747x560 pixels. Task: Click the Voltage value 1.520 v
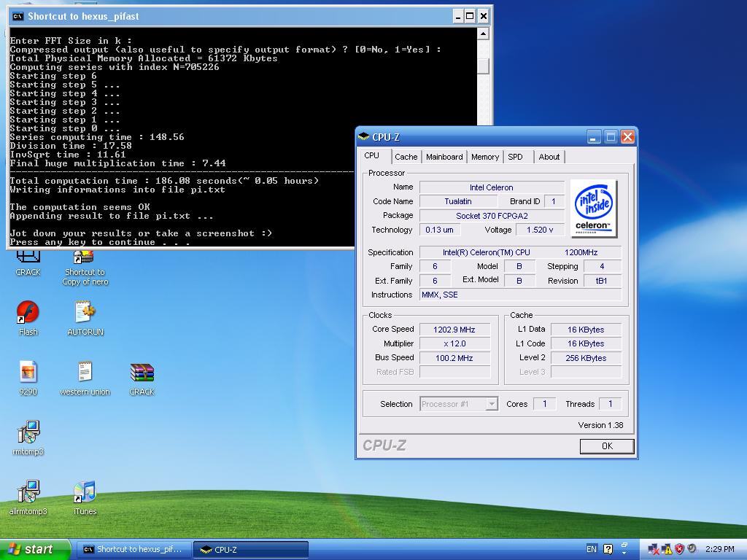[540, 230]
